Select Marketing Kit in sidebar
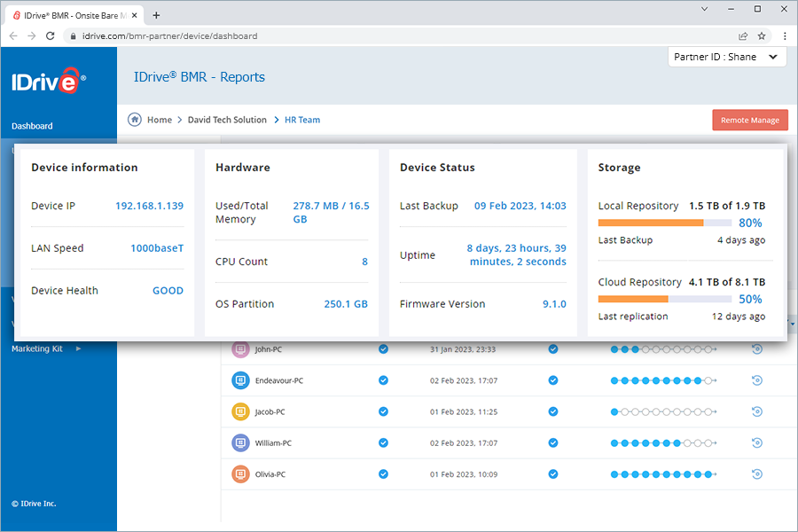 [x=37, y=348]
